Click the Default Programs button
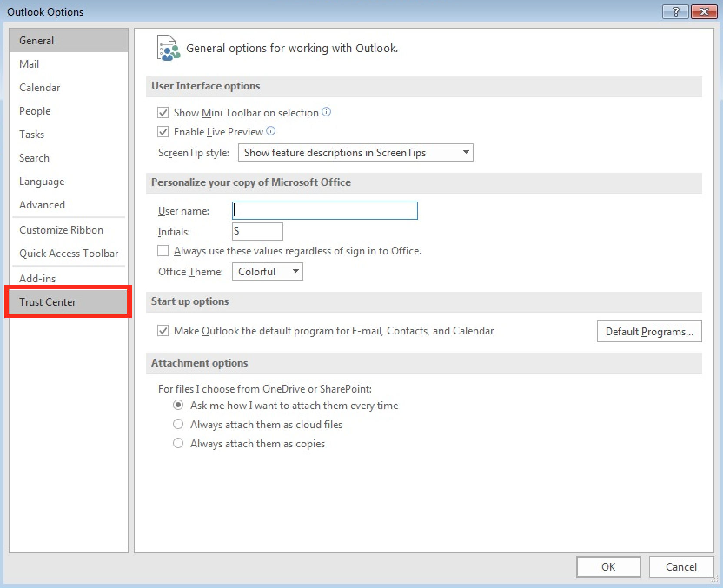Image resolution: width=723 pixels, height=588 pixels. click(649, 332)
